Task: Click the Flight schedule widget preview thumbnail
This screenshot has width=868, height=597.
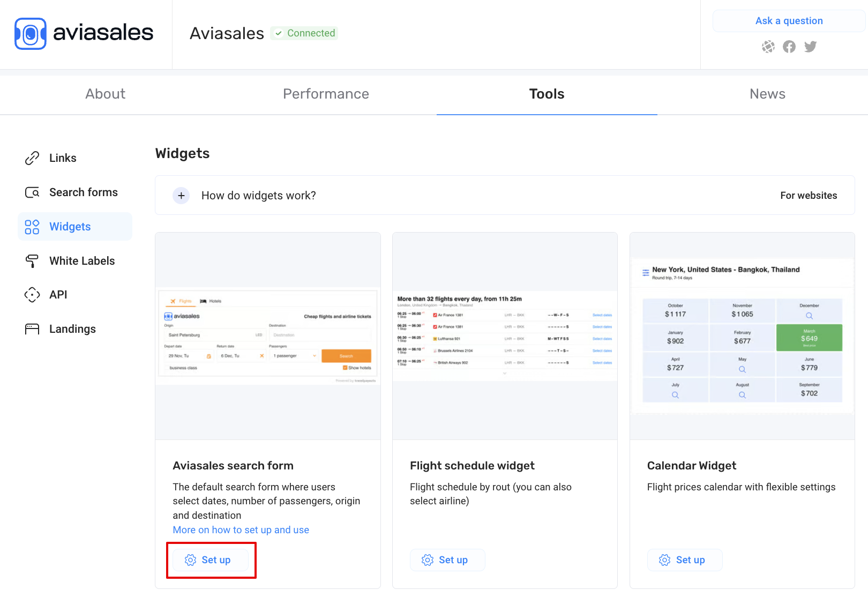Action: coord(505,336)
